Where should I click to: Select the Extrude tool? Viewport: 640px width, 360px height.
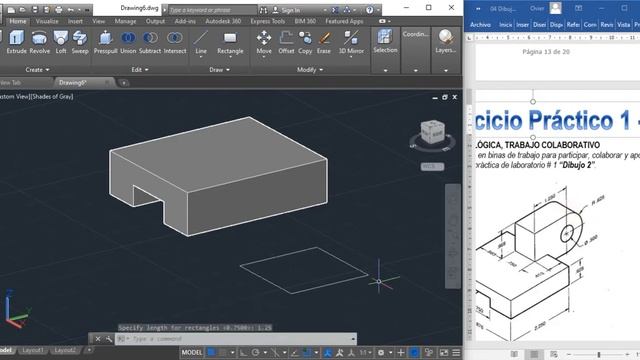(x=16, y=42)
